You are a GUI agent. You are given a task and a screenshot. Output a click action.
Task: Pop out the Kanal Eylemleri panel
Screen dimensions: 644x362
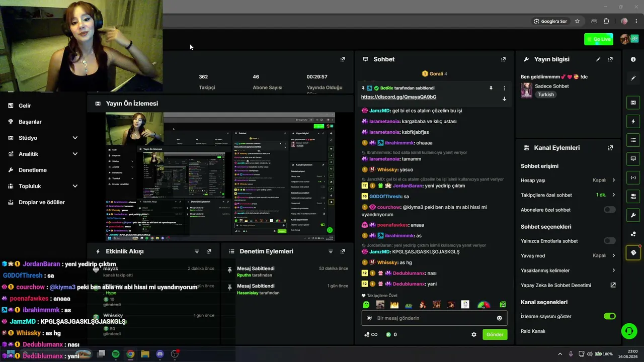610,148
